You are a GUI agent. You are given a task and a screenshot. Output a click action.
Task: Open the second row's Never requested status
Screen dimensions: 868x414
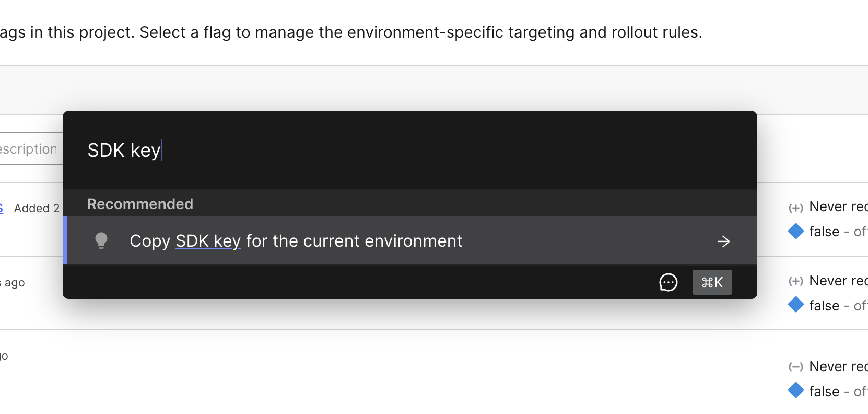coord(838,281)
